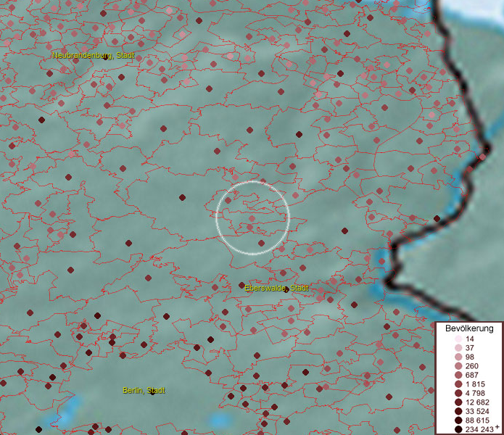504x435 pixels.
Task: Pick the legend swatch for value 12 682
Action: pos(459,402)
